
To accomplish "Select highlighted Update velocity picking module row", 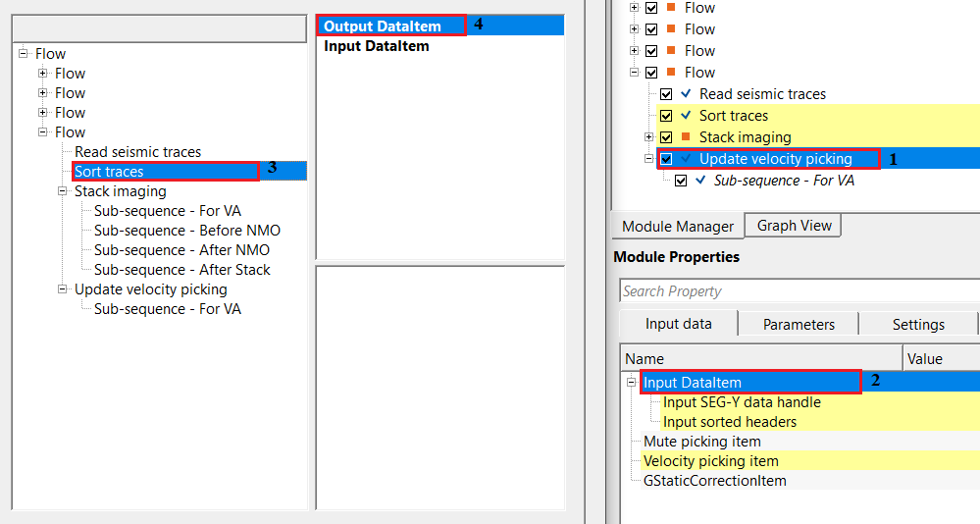I will click(817, 158).
